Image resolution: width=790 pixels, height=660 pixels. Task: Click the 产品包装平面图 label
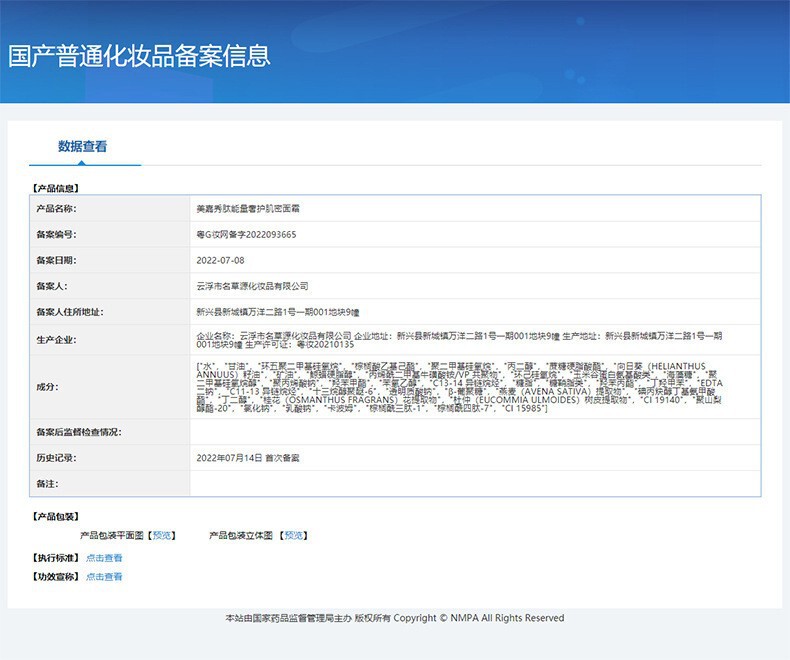click(x=112, y=535)
